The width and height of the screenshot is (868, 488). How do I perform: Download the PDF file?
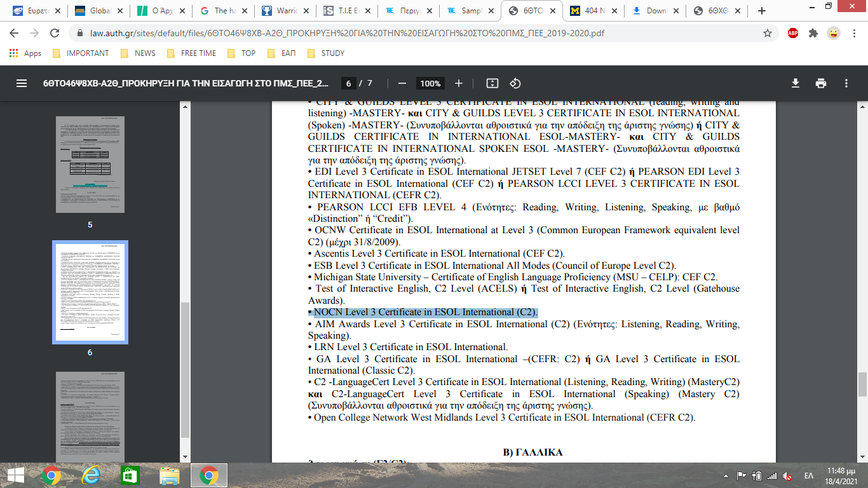[x=795, y=83]
